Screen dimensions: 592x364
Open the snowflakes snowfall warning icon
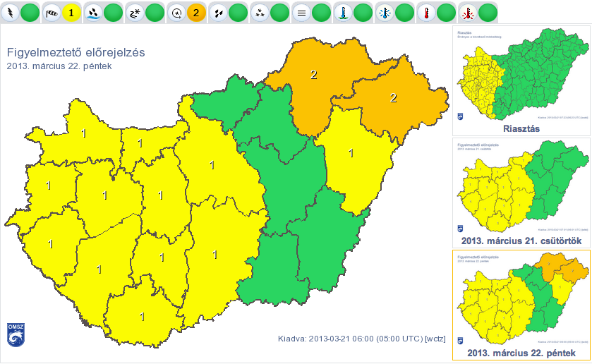coord(260,12)
